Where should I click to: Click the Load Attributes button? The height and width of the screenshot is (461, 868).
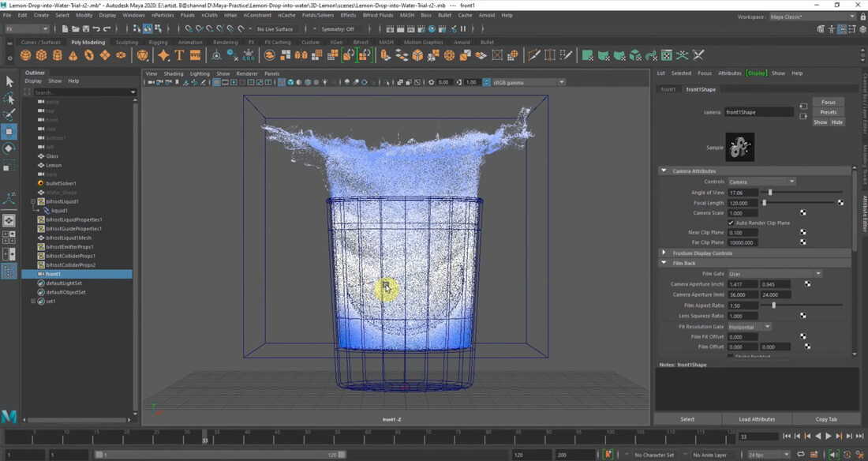[757, 419]
